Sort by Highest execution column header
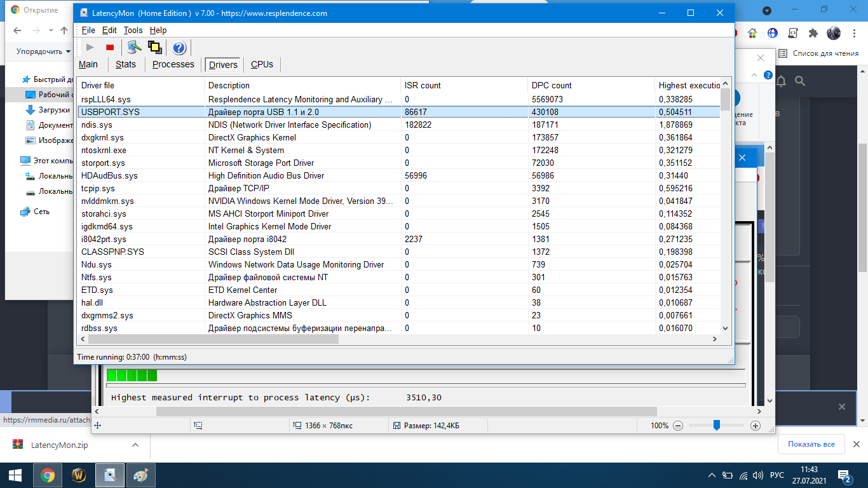This screenshot has height=488, width=868. 688,85
